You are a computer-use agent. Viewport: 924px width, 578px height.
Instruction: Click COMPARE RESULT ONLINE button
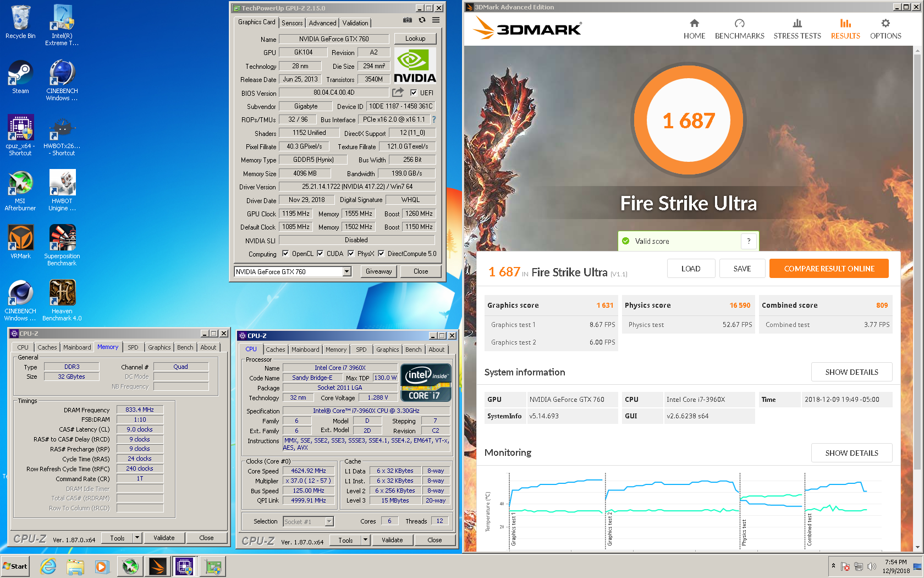tap(829, 269)
